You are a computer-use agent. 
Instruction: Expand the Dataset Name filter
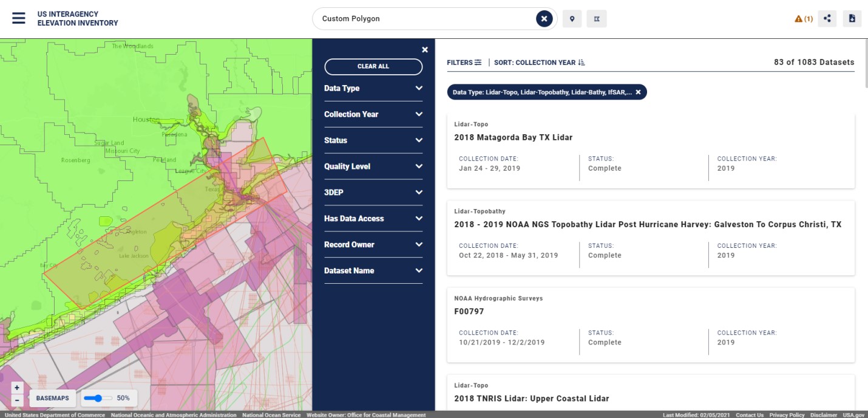tap(373, 271)
